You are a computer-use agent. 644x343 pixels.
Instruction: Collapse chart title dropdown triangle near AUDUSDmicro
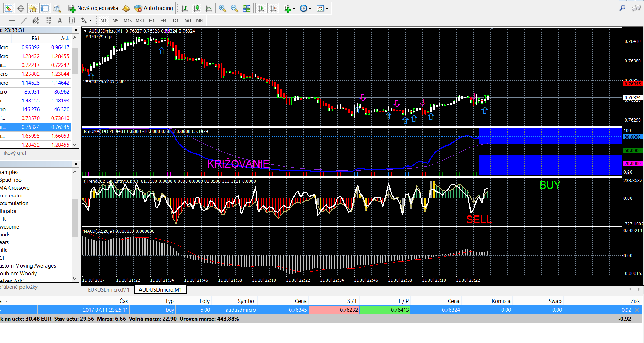coord(85,31)
